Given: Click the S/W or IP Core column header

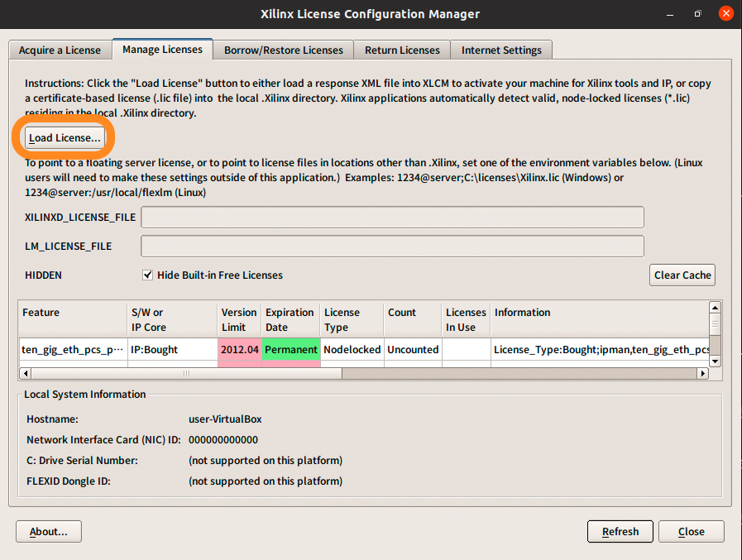Looking at the screenshot, I should tap(172, 319).
